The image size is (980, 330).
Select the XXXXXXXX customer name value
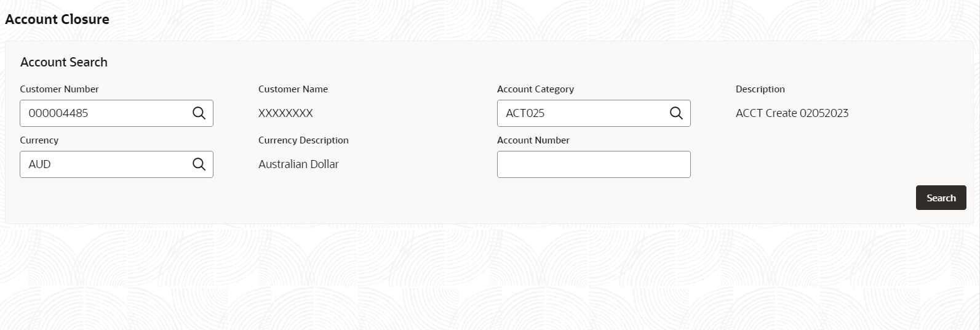pos(285,113)
